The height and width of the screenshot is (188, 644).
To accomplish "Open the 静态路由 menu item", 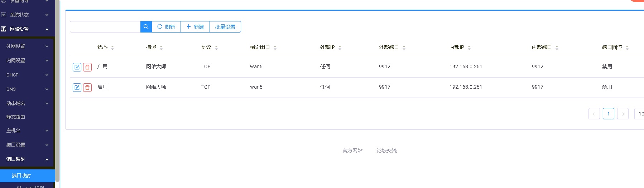I will [16, 117].
